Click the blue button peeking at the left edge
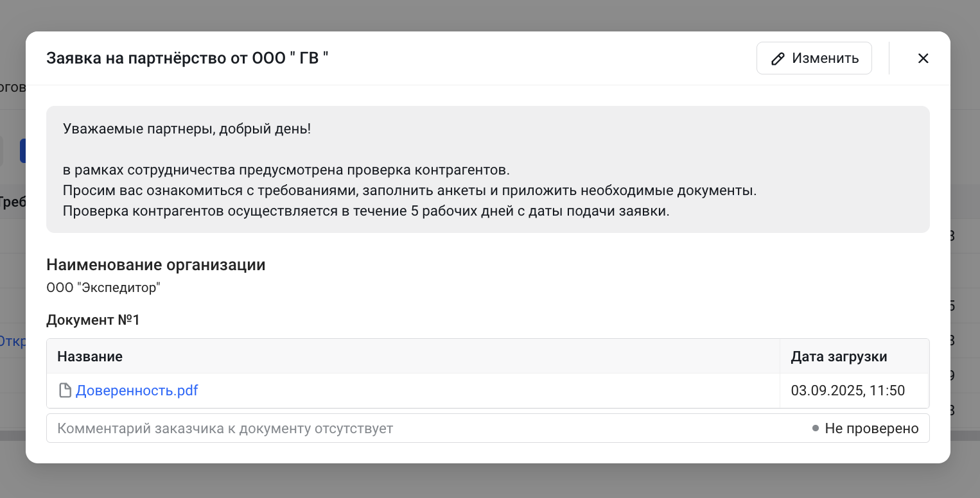Image resolution: width=980 pixels, height=498 pixels. [22, 151]
